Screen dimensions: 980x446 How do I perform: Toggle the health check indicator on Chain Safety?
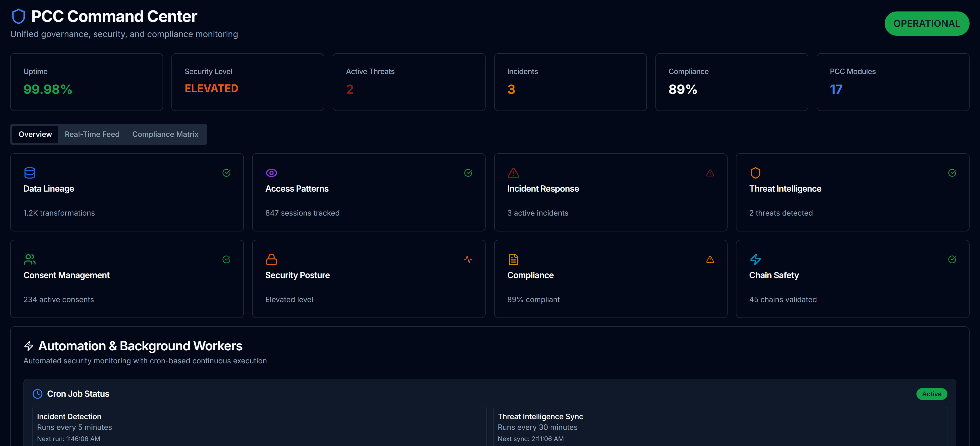[953, 259]
